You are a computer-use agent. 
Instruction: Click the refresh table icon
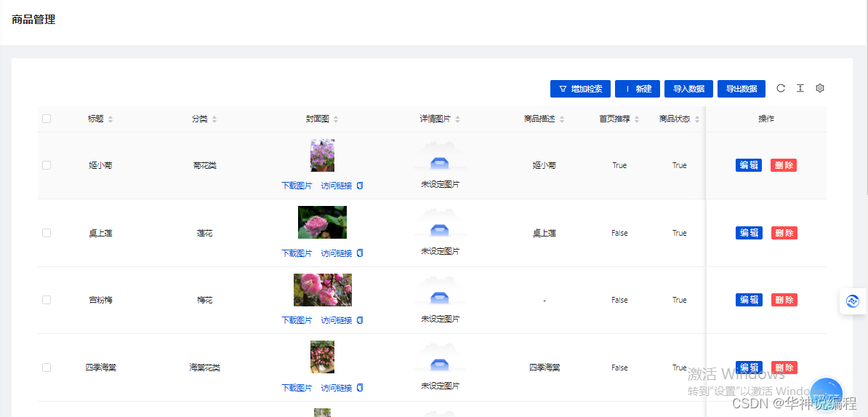coord(781,88)
